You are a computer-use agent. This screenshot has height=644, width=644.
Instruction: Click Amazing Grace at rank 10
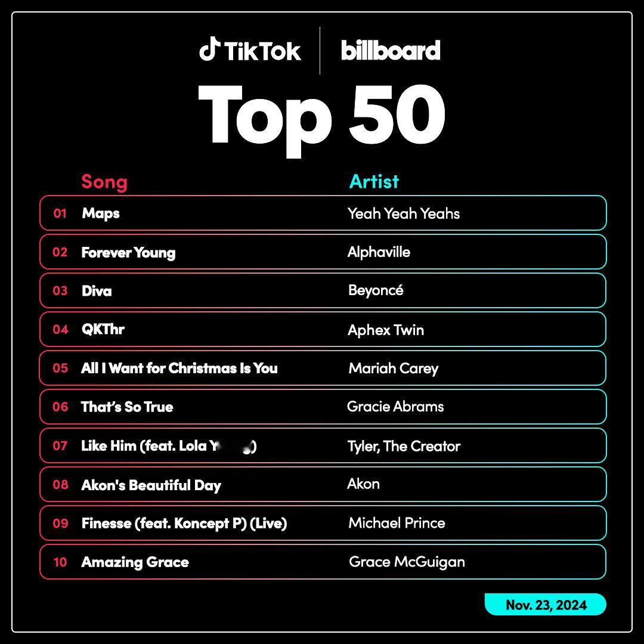[x=135, y=562]
